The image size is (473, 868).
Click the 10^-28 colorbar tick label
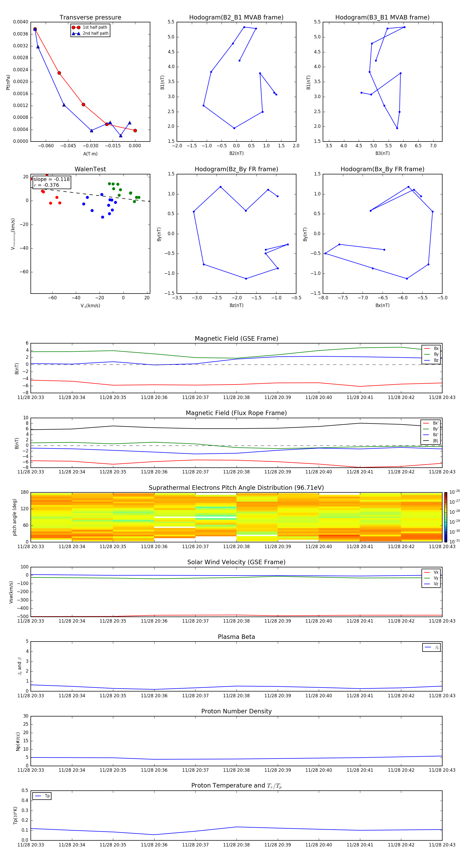(x=455, y=512)
